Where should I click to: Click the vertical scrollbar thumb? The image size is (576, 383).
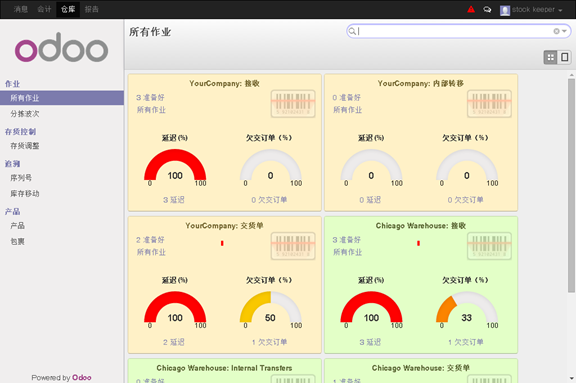(571, 185)
